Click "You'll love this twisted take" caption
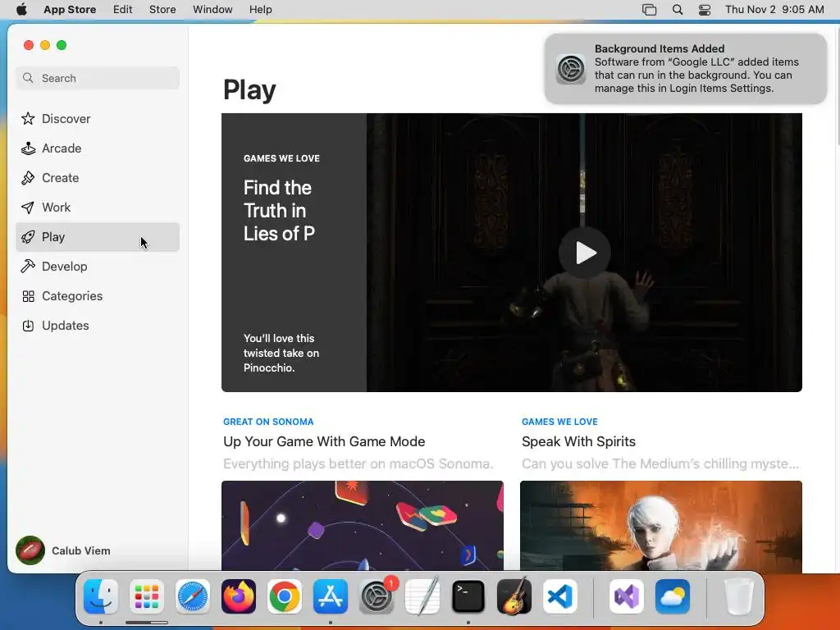The width and height of the screenshot is (840, 630). [281, 353]
